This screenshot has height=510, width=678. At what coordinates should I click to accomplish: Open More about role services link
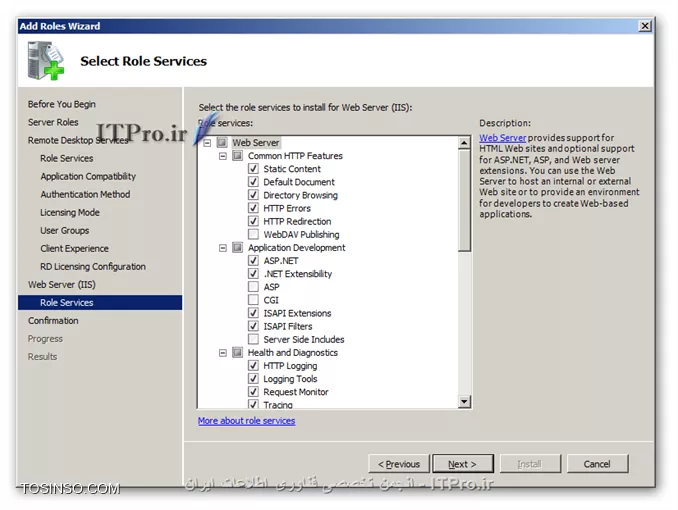click(x=246, y=420)
